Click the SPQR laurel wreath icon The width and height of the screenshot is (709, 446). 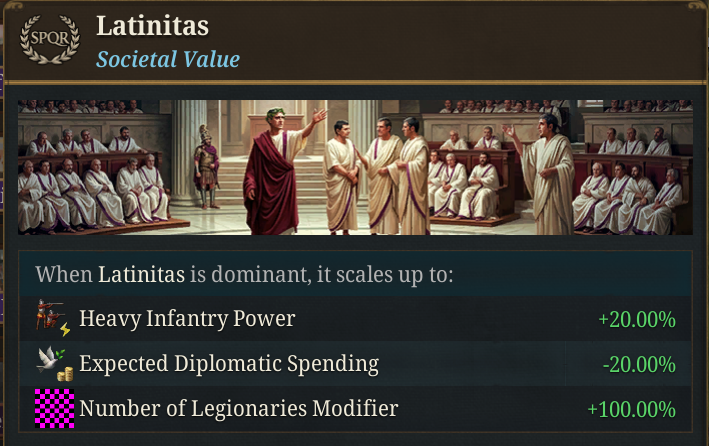[42, 38]
